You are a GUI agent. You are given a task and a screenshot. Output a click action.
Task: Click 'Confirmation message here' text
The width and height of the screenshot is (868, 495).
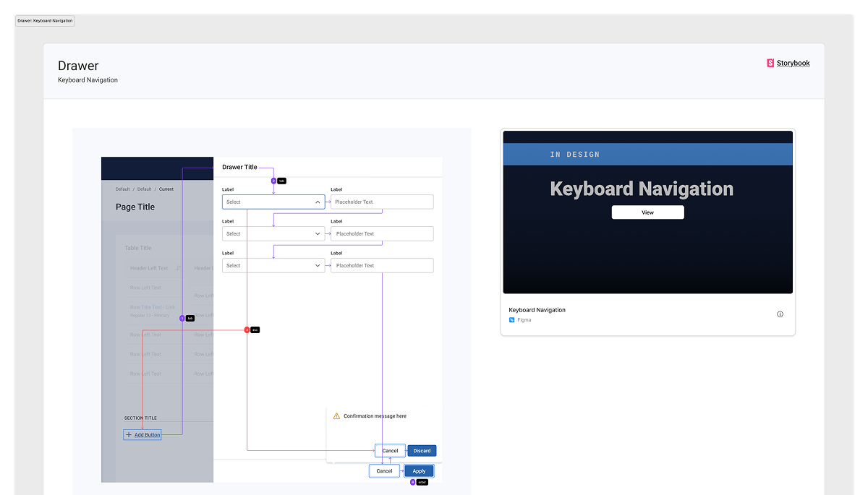coord(375,416)
